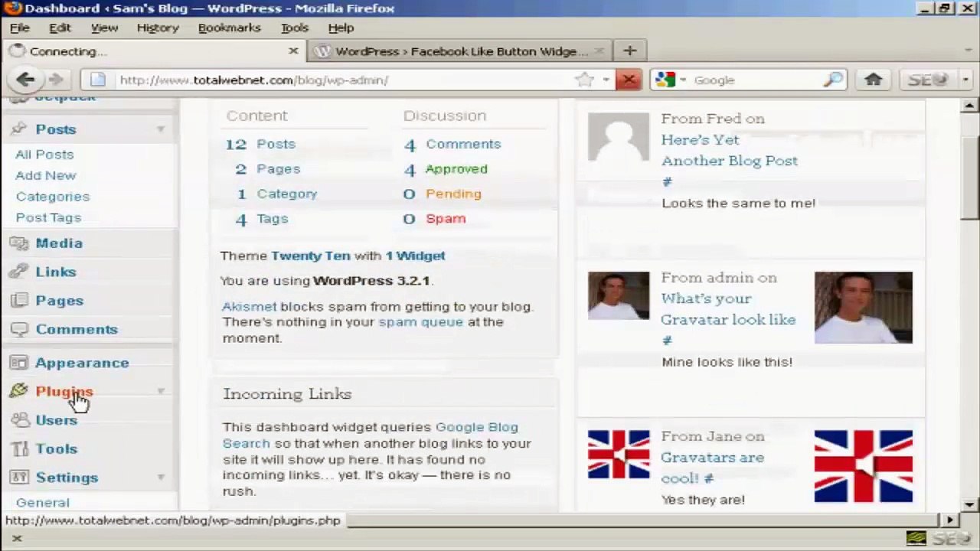Open the History menu

[158, 28]
